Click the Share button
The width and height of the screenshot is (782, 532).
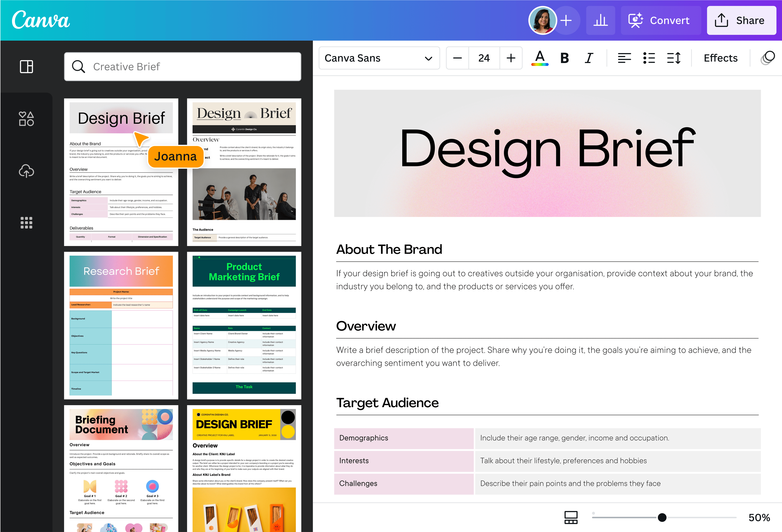point(741,20)
